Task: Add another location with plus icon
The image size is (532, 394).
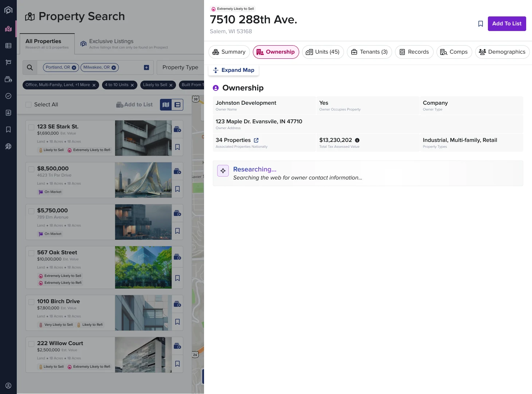Action: point(146,67)
